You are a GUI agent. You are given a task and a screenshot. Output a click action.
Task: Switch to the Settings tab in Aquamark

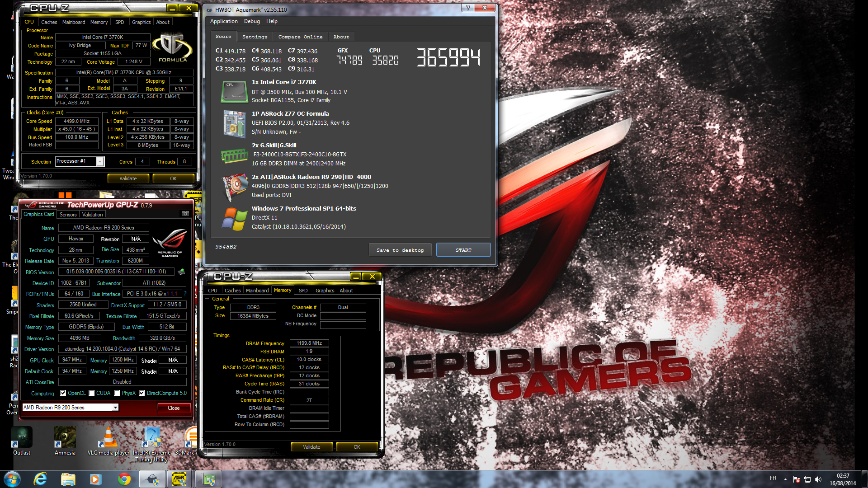click(x=255, y=37)
